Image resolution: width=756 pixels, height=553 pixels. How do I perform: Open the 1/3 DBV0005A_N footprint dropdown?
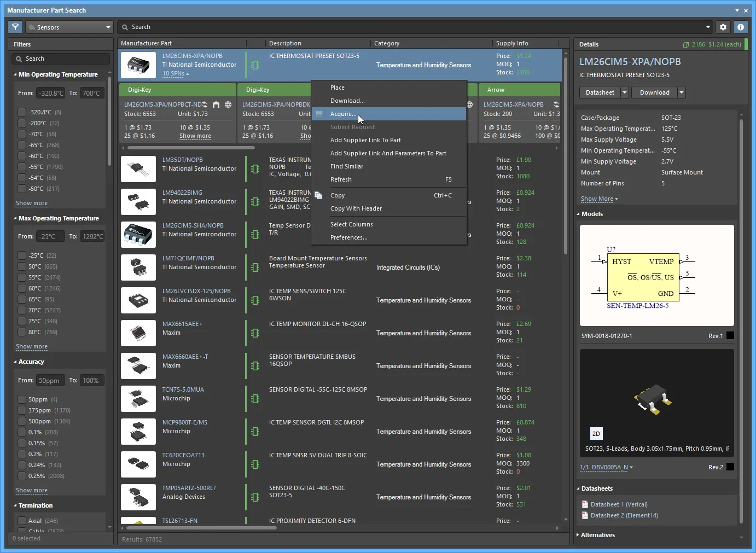[606, 467]
